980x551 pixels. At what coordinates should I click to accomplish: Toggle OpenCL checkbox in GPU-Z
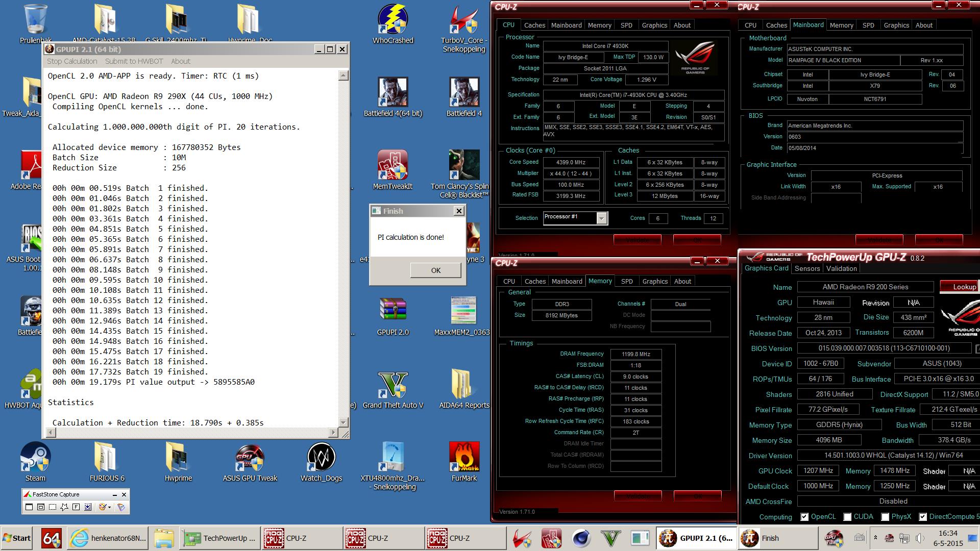point(804,517)
